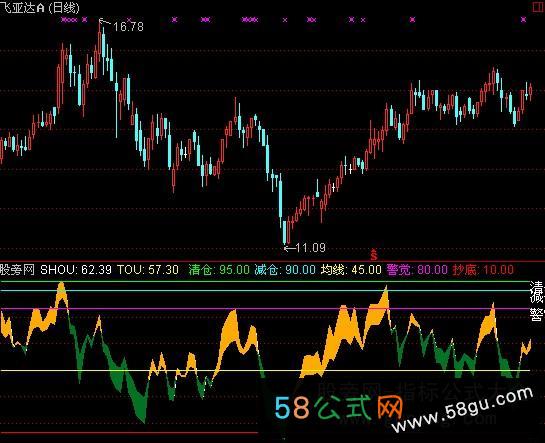The image size is (545, 443).
Task: Click the 清 label at the indicator's right edge
Action: [x=537, y=288]
